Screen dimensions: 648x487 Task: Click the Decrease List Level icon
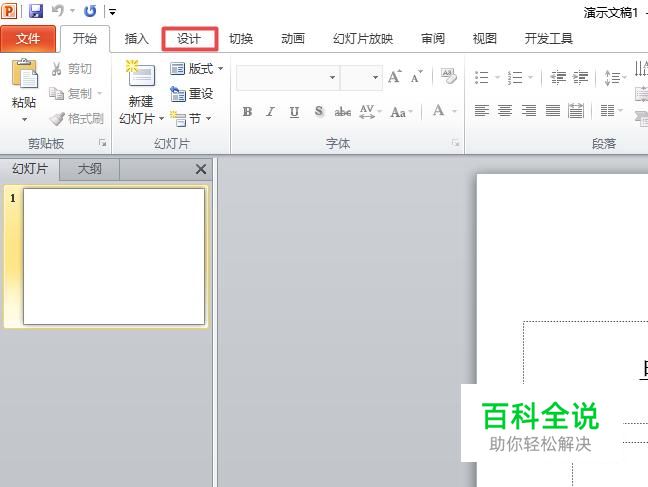point(558,77)
